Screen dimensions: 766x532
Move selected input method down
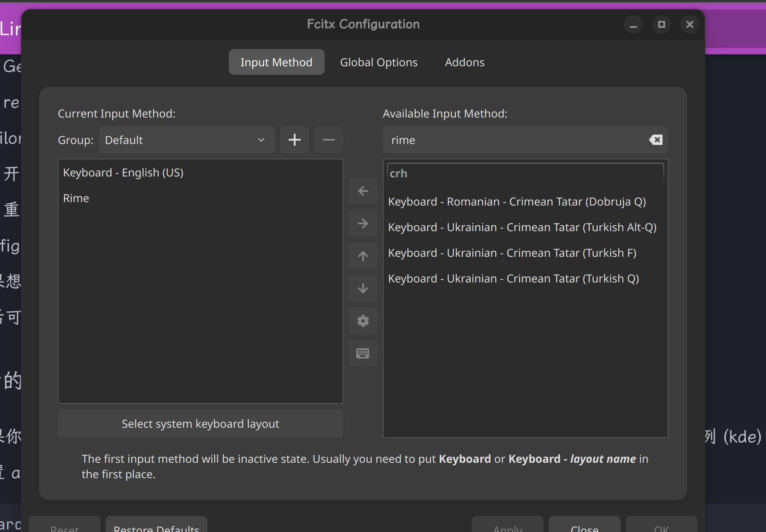[x=363, y=288]
